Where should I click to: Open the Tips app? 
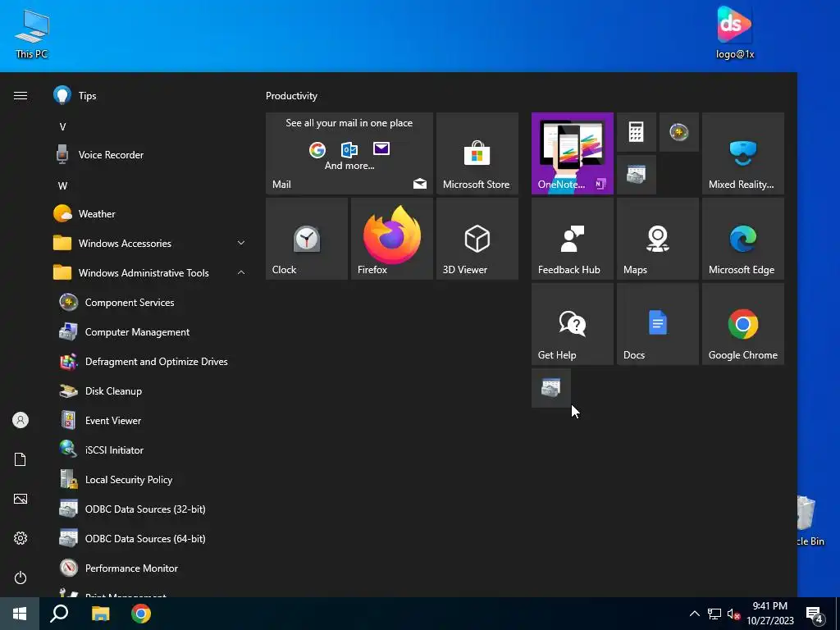[149, 96]
